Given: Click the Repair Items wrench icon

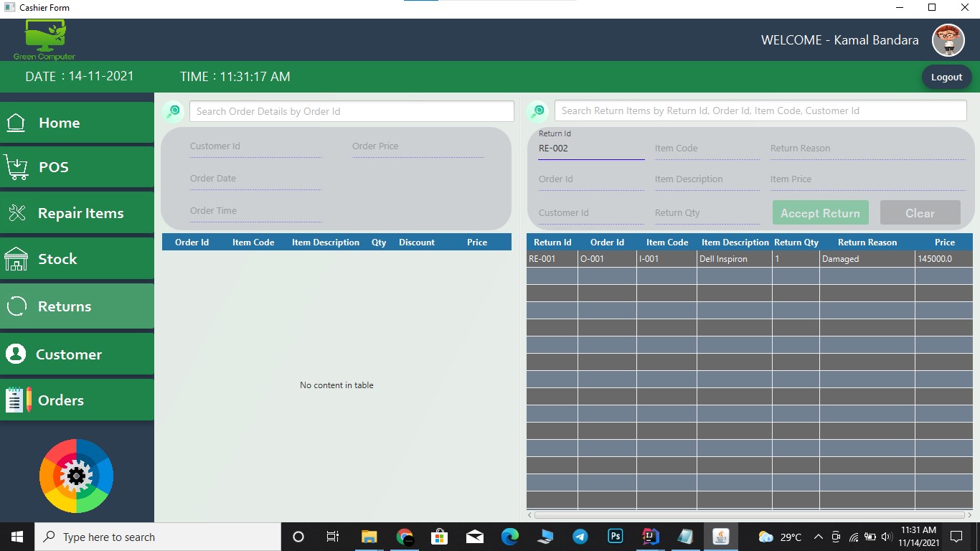Looking at the screenshot, I should pyautogui.click(x=19, y=212).
